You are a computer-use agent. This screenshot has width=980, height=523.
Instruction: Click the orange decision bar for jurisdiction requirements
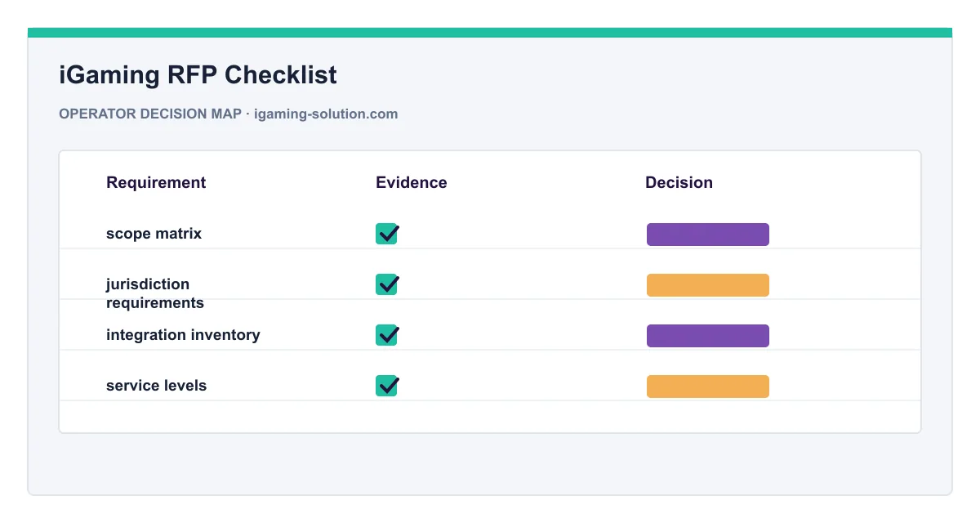tap(708, 285)
